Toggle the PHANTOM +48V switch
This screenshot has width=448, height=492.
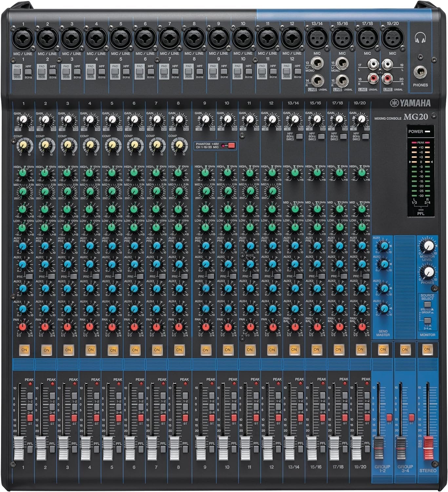(231, 146)
